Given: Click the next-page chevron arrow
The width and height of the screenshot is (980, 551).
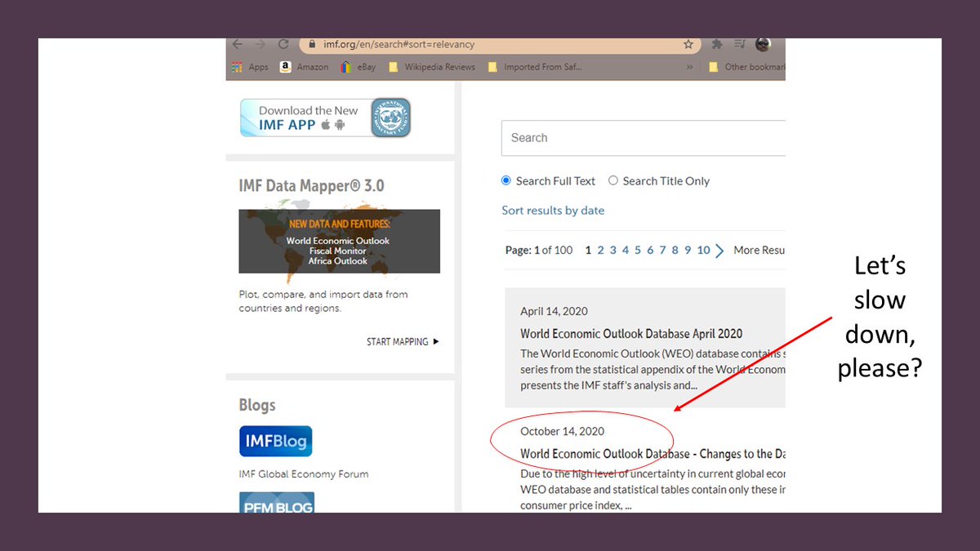Looking at the screenshot, I should point(719,251).
